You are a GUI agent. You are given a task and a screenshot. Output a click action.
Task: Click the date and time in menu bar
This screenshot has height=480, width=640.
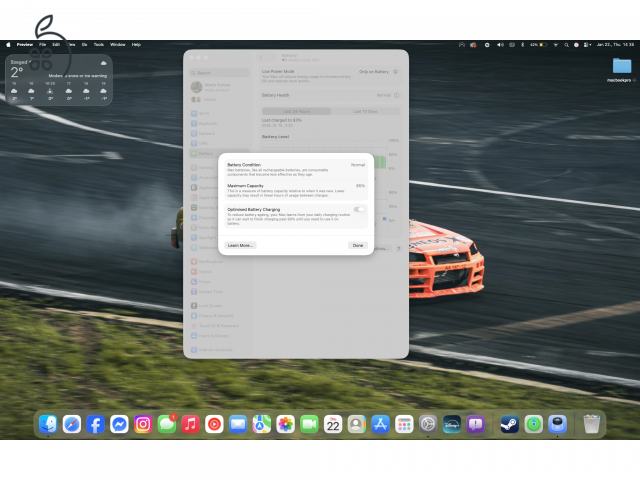(616, 45)
